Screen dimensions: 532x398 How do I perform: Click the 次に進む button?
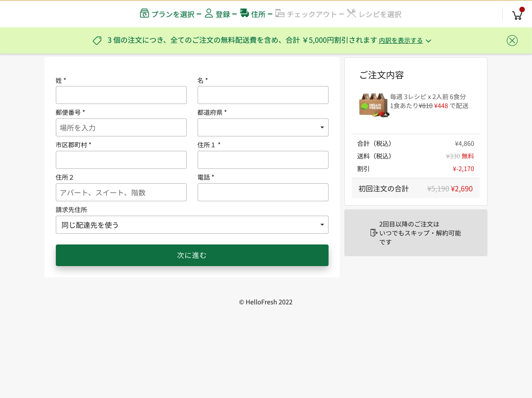tap(192, 255)
